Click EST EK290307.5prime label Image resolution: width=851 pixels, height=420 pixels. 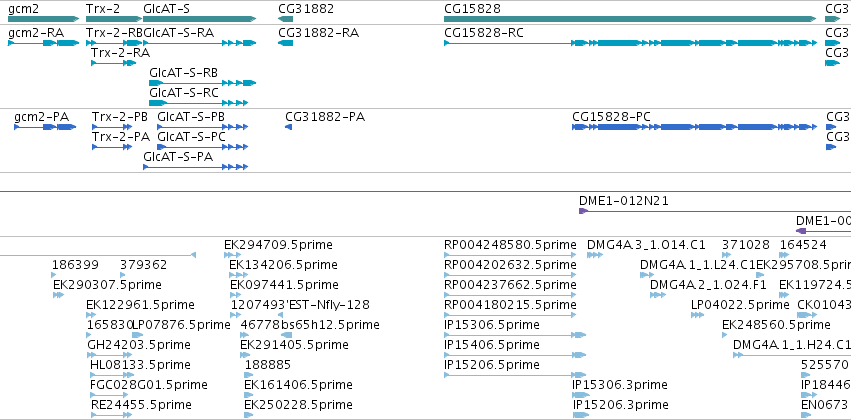[x=107, y=284]
